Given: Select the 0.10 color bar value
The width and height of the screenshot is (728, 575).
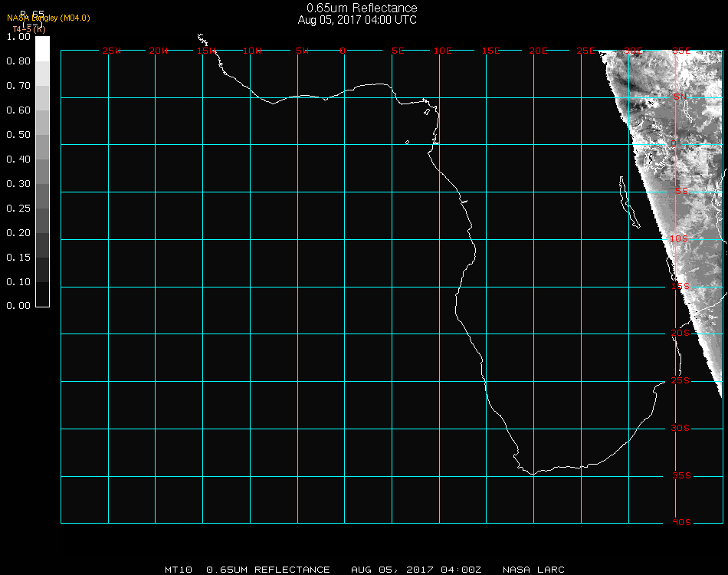Looking at the screenshot, I should [18, 282].
